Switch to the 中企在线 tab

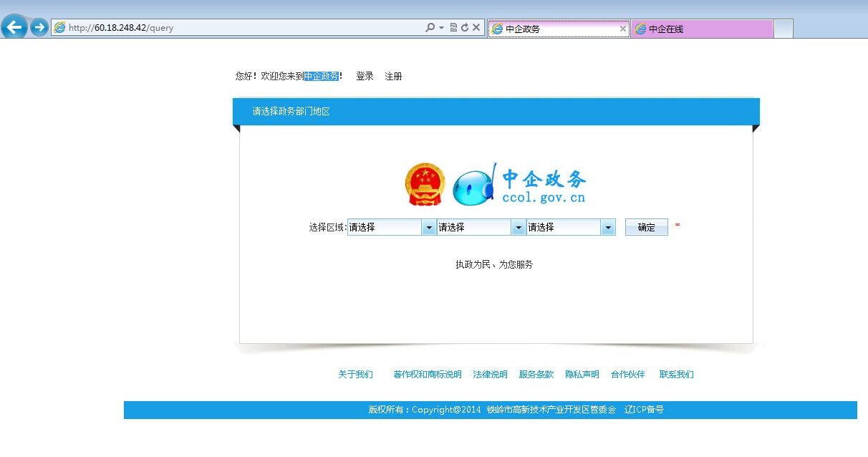tap(702, 29)
